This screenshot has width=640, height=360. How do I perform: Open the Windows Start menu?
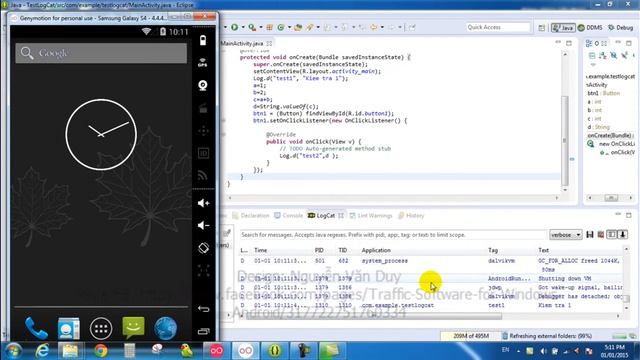pos(13,351)
